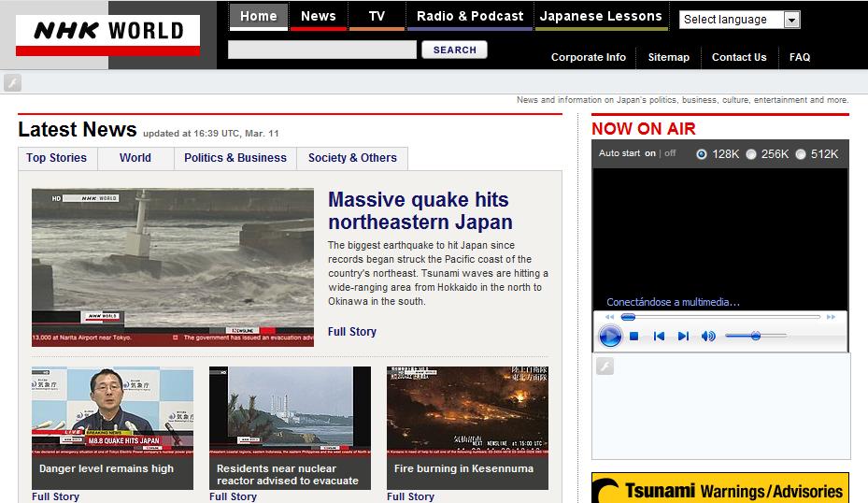This screenshot has height=503, width=868.
Task: Click the fast-forward arrows on seek bar
Action: [x=831, y=317]
